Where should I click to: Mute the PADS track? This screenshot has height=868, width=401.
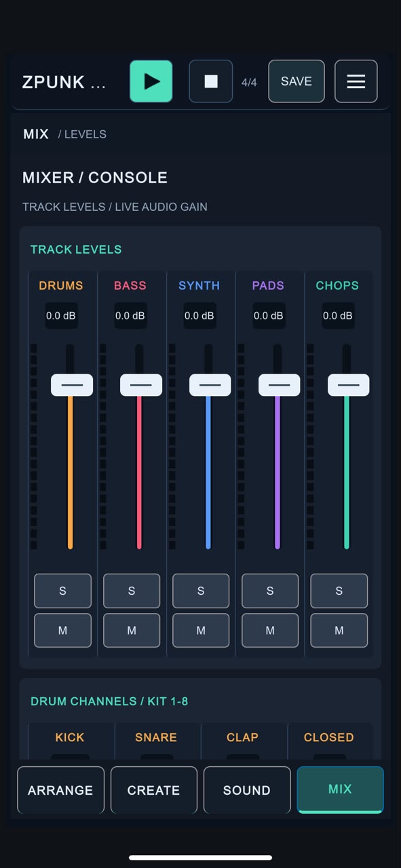tap(270, 630)
